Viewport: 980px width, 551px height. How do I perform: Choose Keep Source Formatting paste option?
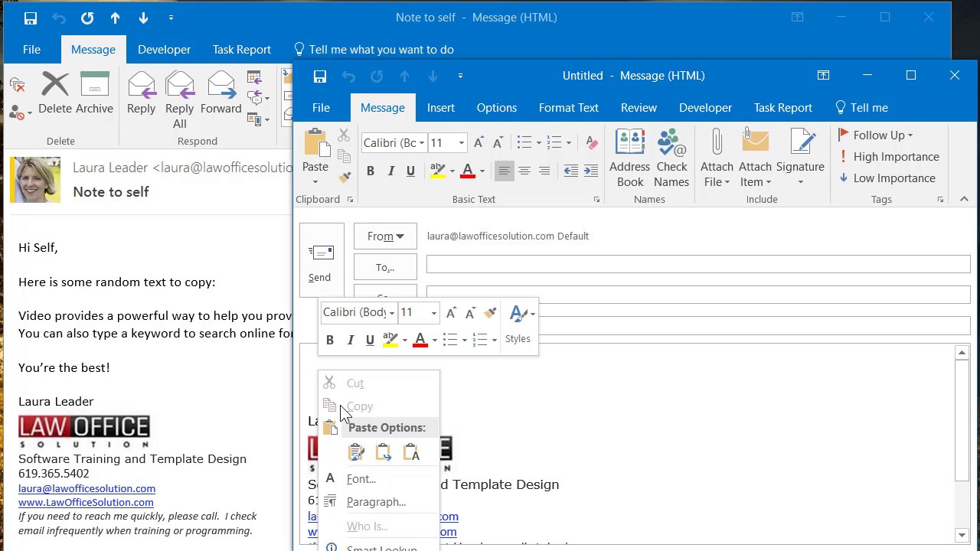click(x=356, y=453)
